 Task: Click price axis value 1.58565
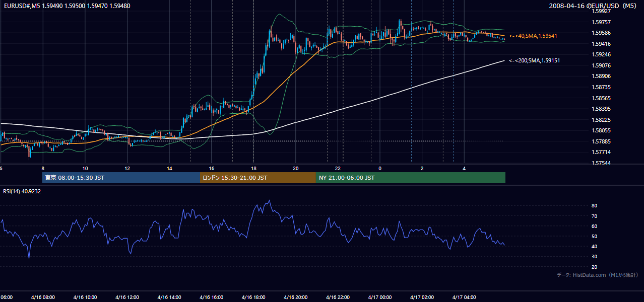click(x=601, y=98)
